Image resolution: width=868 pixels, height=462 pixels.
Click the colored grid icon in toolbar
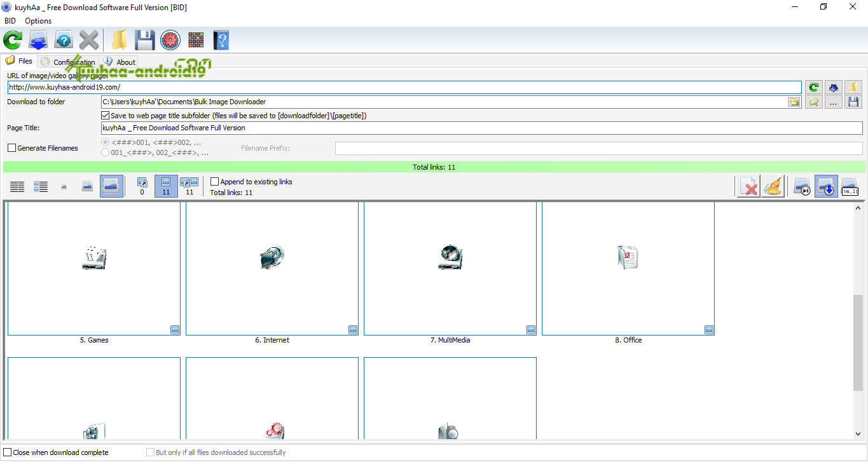(x=196, y=41)
